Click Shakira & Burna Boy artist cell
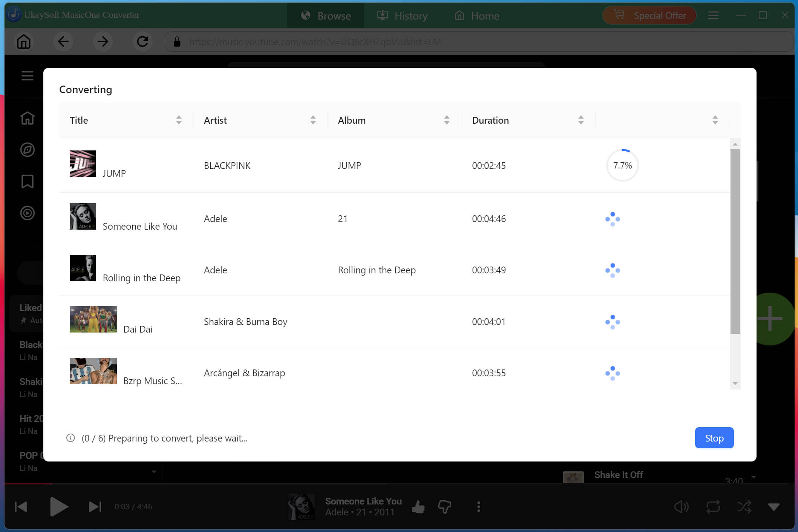Screen dimensions: 798x532 245,322
